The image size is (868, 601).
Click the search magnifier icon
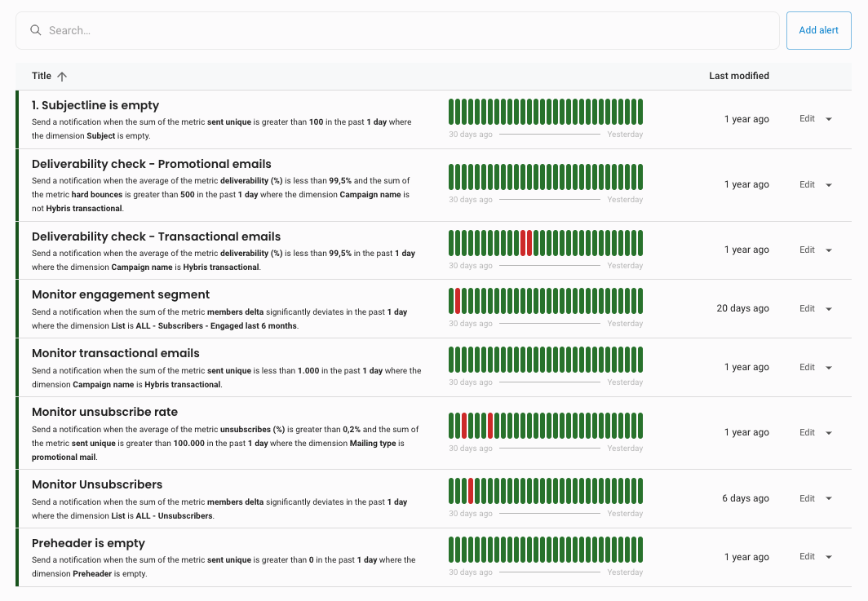tap(36, 30)
